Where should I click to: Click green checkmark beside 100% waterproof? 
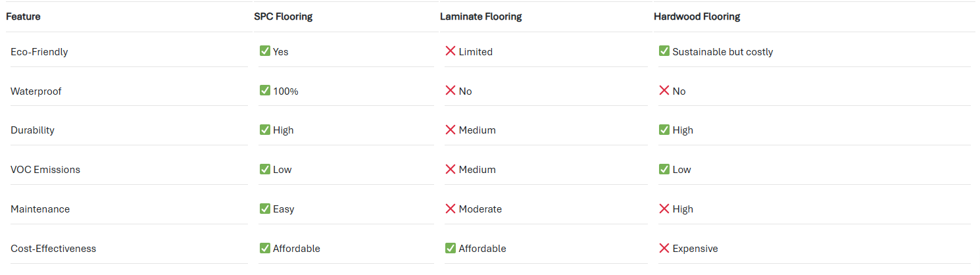point(265,91)
